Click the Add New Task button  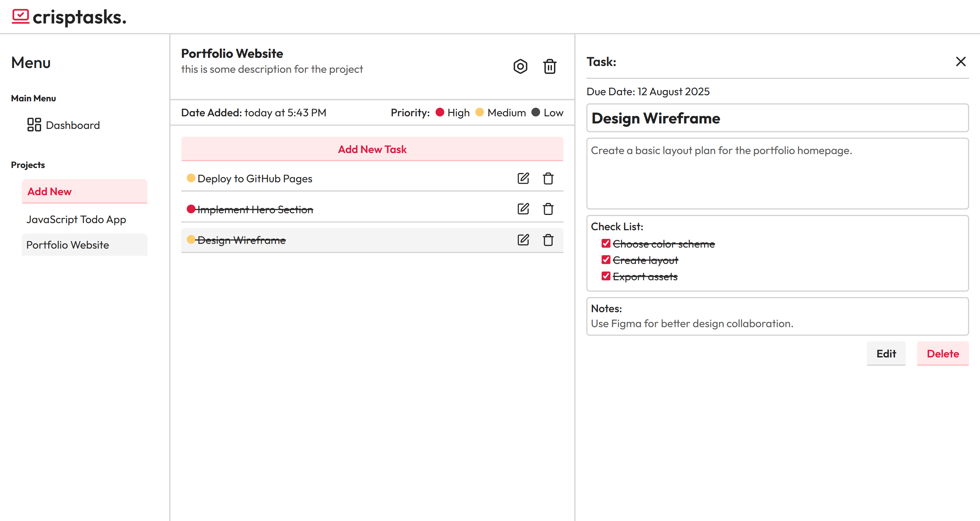coord(372,149)
